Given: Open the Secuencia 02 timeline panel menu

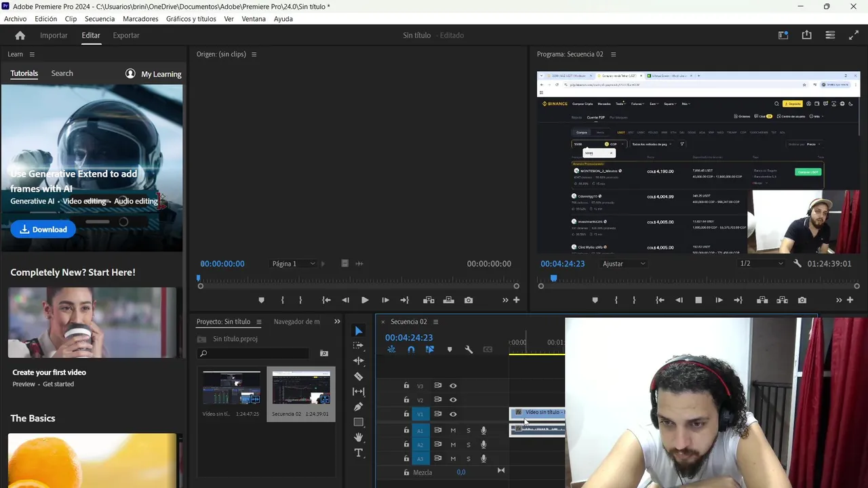Looking at the screenshot, I should (436, 322).
